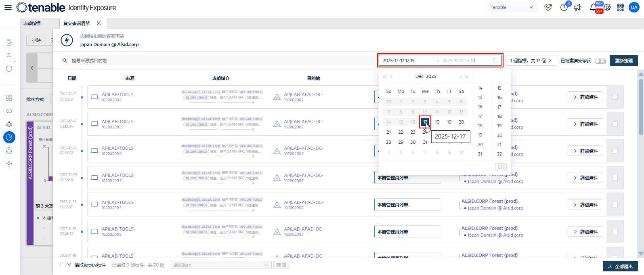The image size is (644, 275).
Task: Open the hamburger navigation menu
Action: [x=8, y=7]
